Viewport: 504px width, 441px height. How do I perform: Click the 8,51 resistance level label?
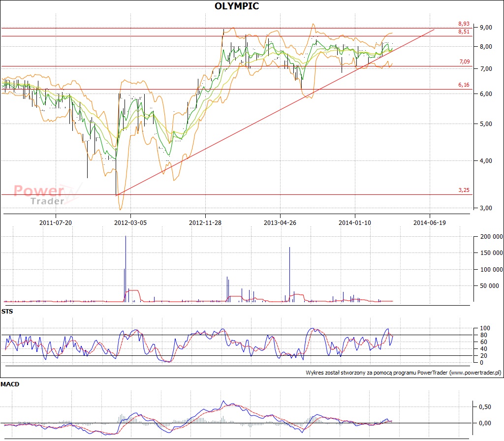[464, 31]
